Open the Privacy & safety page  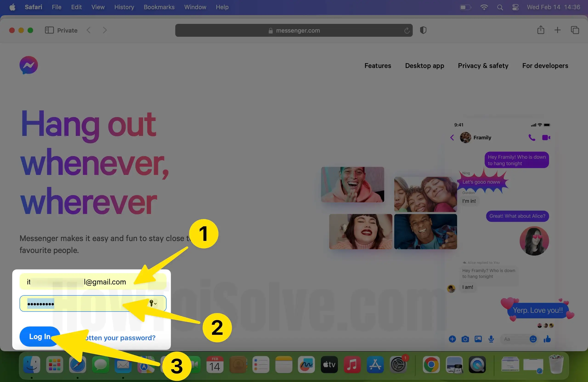coord(483,66)
